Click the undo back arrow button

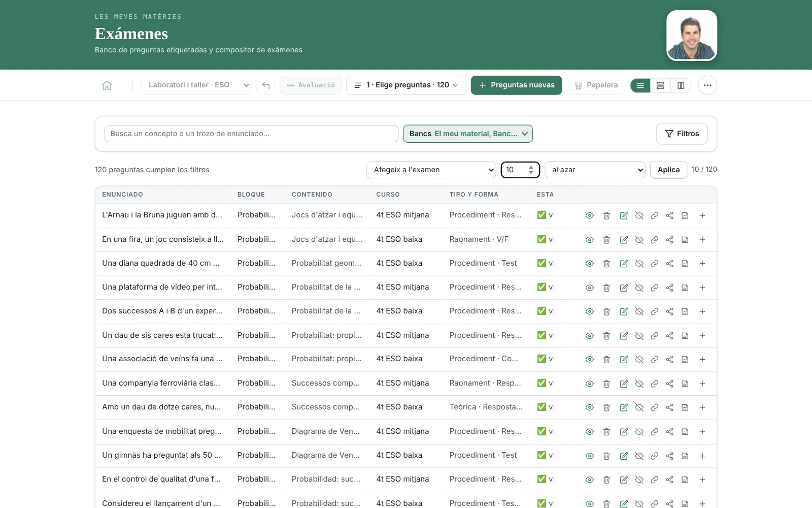265,85
